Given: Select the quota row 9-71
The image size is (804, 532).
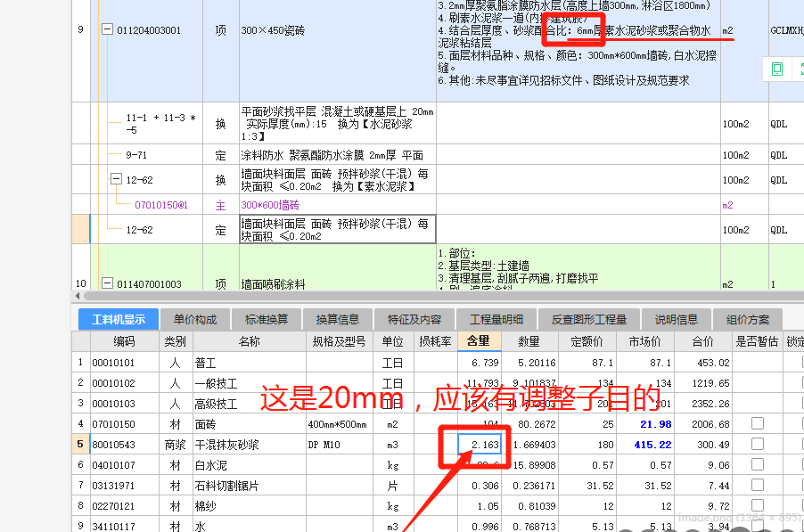Looking at the screenshot, I should [x=136, y=155].
